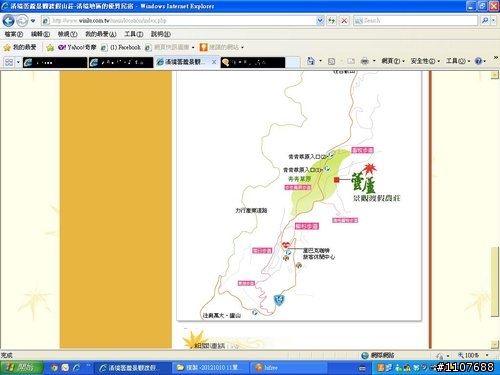Open the 工具(O) command bar menu

(x=458, y=61)
